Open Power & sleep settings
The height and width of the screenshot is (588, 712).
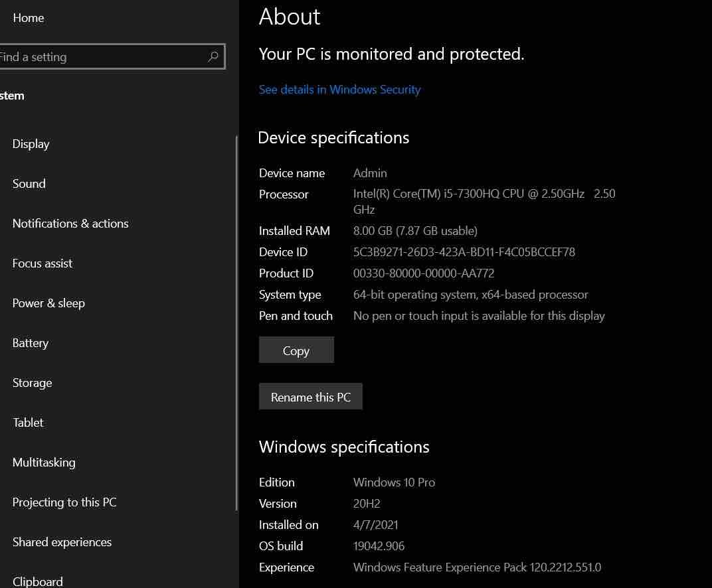(x=48, y=303)
